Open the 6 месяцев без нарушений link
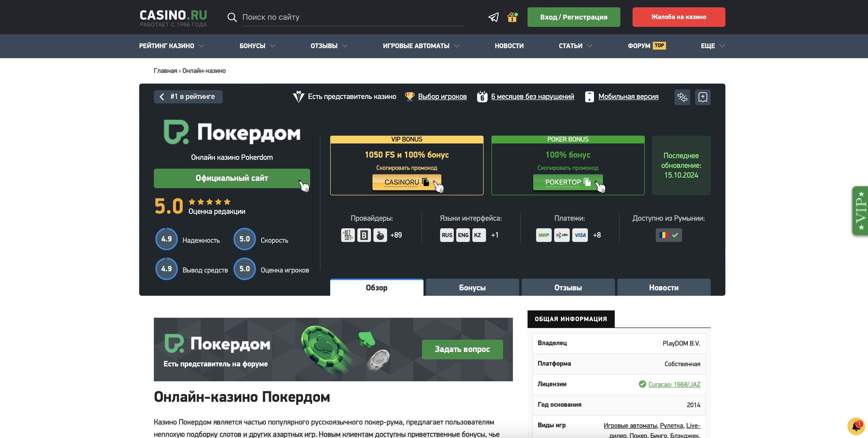The image size is (868, 438). 532,97
